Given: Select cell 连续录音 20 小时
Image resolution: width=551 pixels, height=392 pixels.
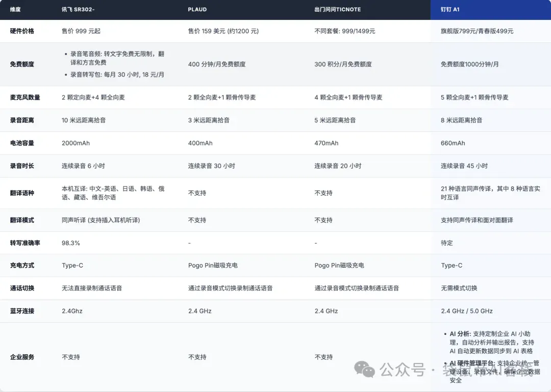Looking at the screenshot, I should [338, 166].
